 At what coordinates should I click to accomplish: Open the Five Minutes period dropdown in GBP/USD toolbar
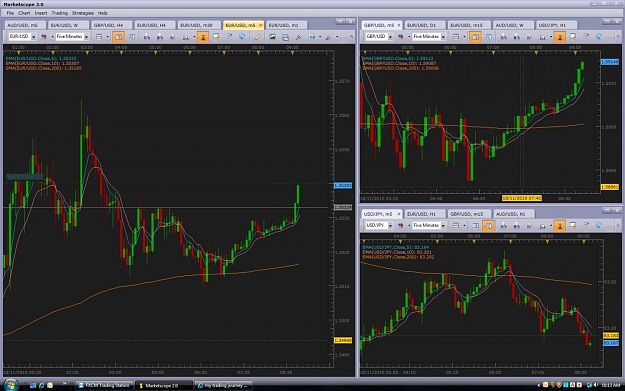(x=443, y=37)
